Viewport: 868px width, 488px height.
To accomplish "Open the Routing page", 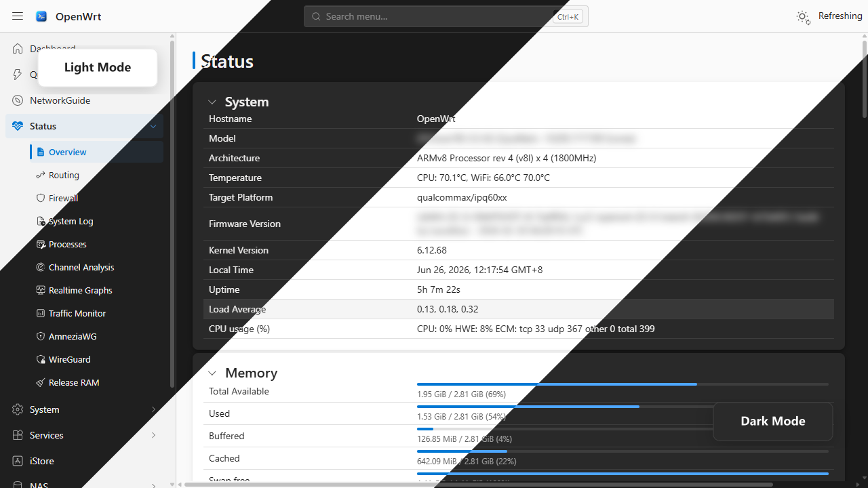I will [x=96, y=175].
